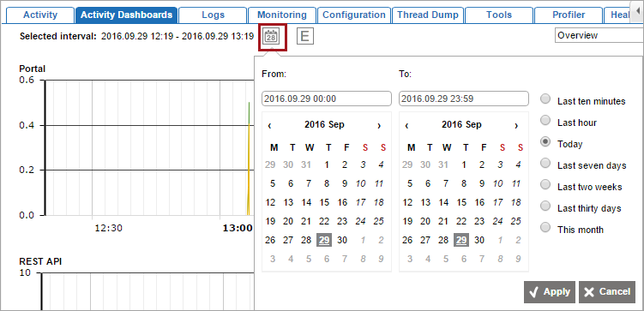Screen dimensions: 644x311
Task: Click the tab scroll arrow at top right
Action: coord(637,9)
